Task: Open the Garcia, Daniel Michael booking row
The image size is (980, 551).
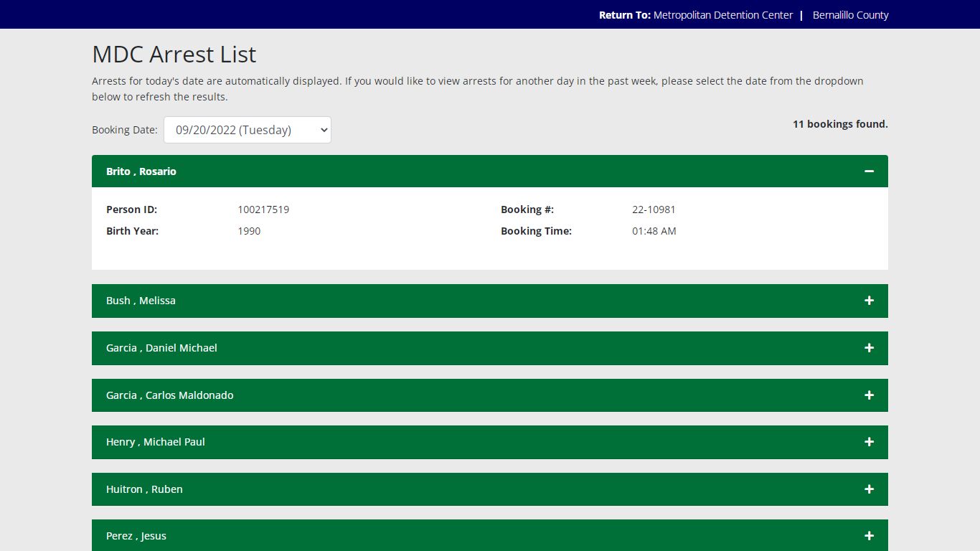Action: pos(490,348)
